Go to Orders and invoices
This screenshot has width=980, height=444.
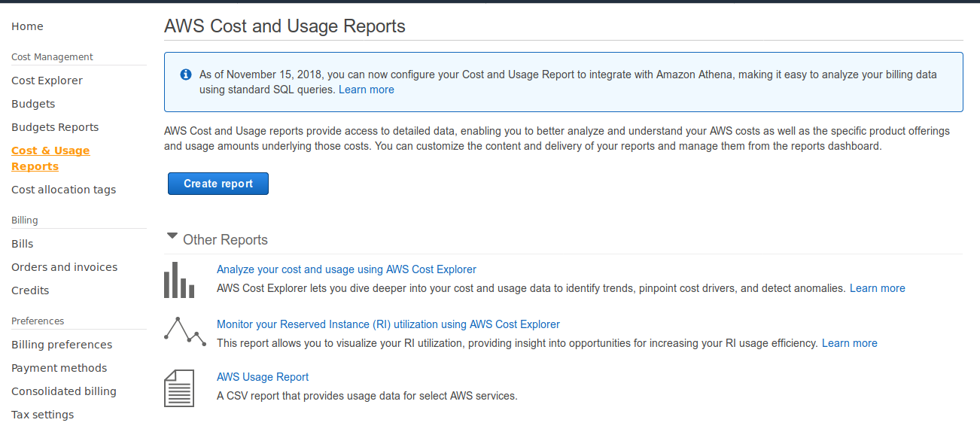(x=65, y=267)
